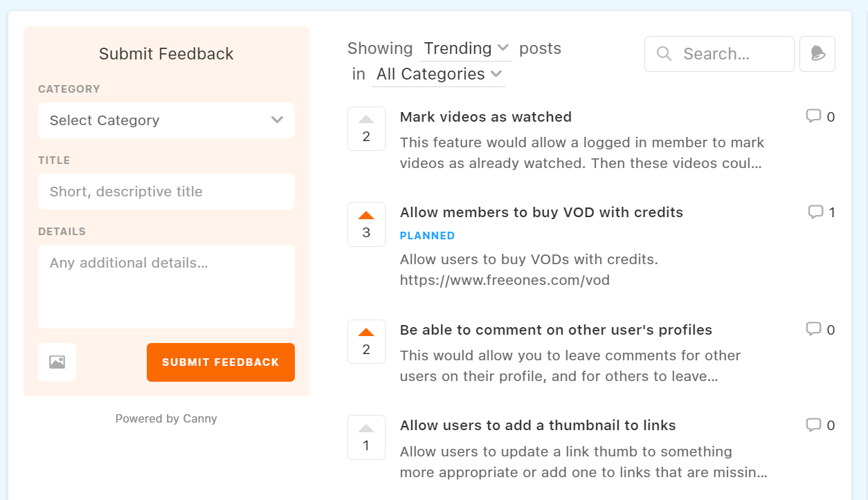Click the search magnifier icon
Screen dimensions: 868x500
[664, 54]
